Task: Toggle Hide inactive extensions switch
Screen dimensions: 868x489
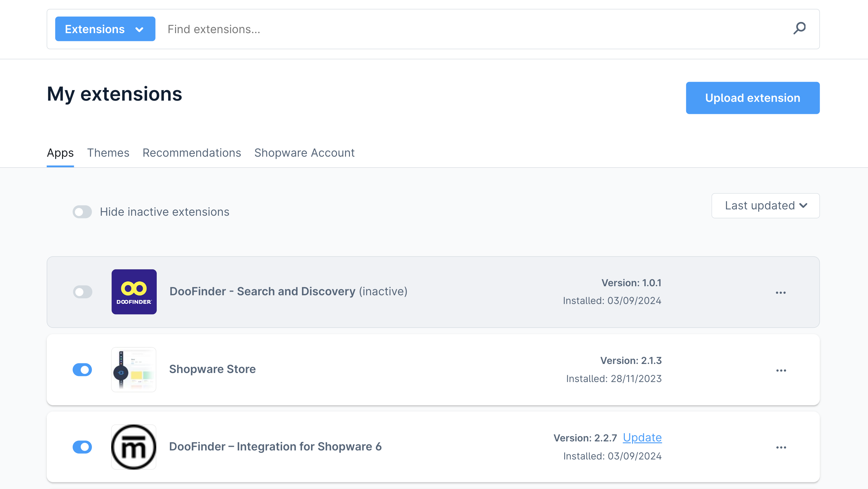Action: point(82,212)
